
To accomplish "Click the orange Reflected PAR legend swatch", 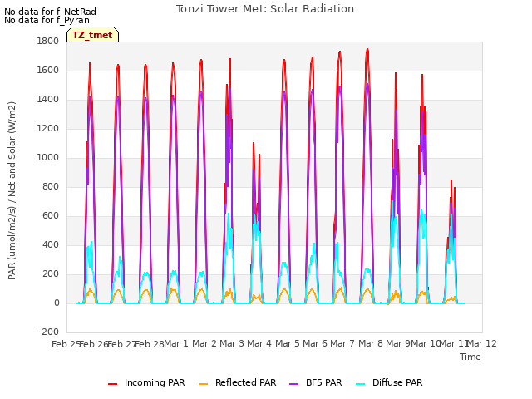I will [x=203, y=383].
